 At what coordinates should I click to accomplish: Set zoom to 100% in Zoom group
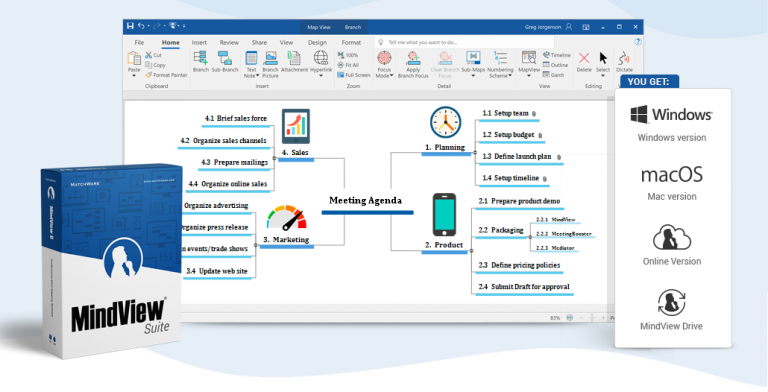coord(348,55)
